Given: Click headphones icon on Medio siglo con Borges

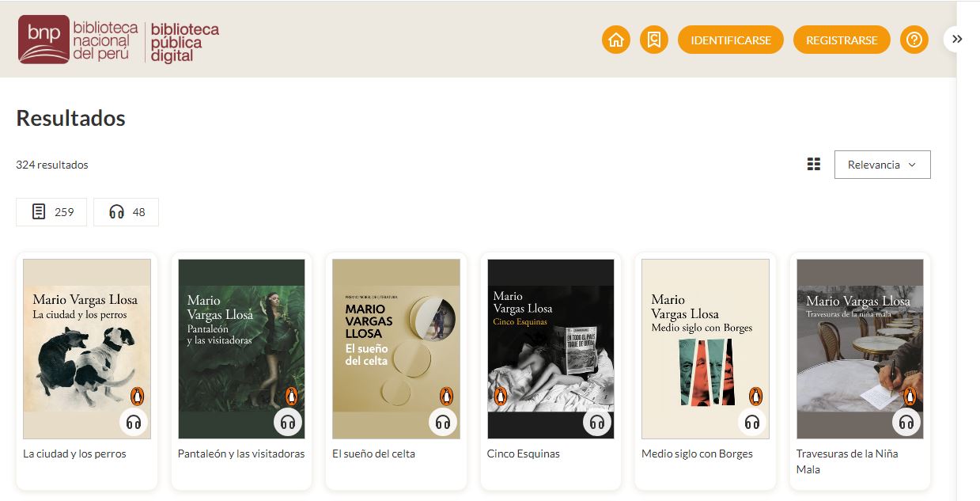Looking at the screenshot, I should click(752, 422).
